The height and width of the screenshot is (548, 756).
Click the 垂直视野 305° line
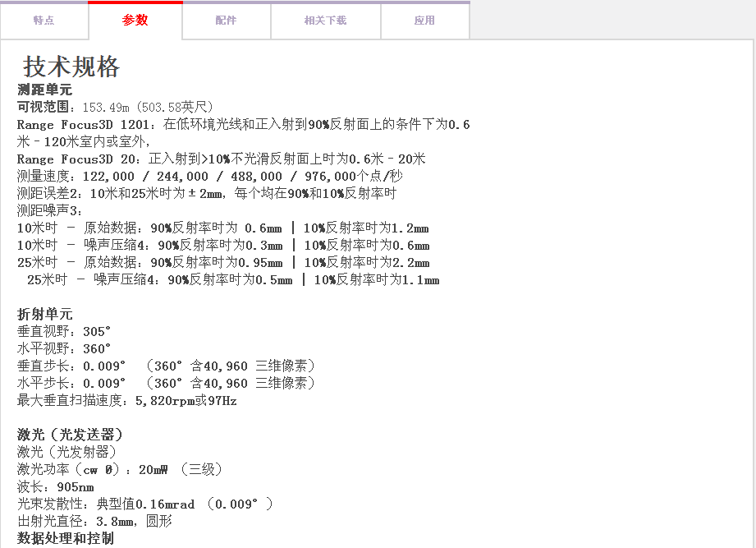[63, 331]
